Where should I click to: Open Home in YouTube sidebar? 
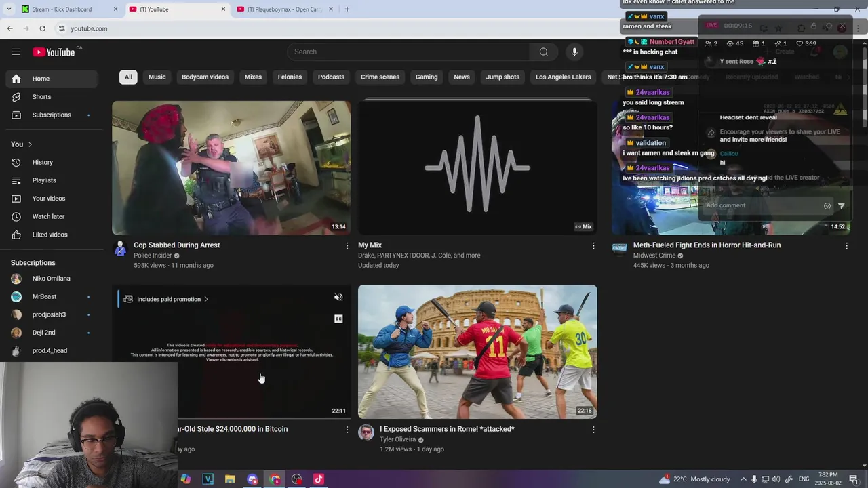point(52,79)
